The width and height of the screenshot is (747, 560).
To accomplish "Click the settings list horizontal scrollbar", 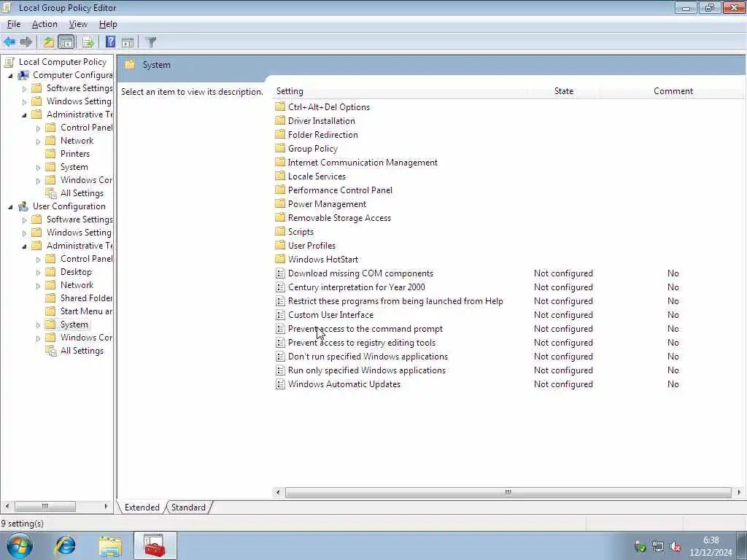I will pyautogui.click(x=508, y=492).
